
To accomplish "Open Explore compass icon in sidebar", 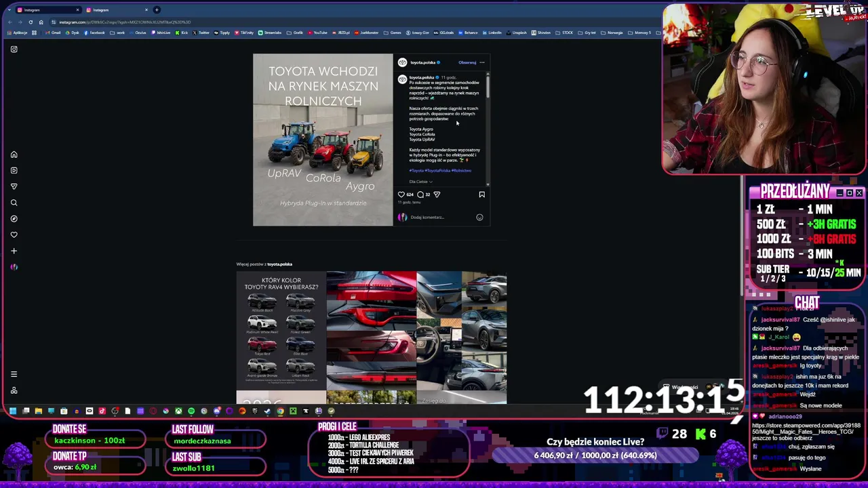I will [14, 218].
